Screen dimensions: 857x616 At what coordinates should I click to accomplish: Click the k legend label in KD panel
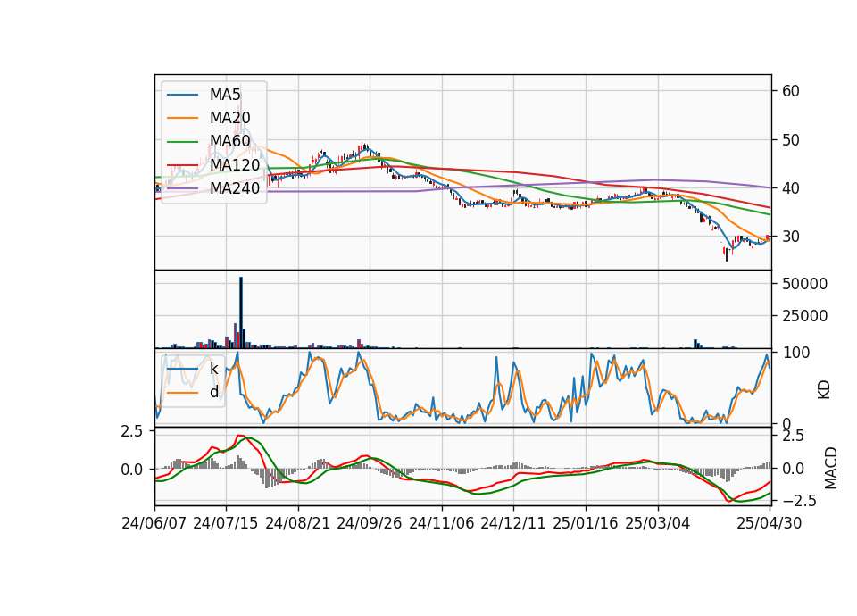click(213, 369)
